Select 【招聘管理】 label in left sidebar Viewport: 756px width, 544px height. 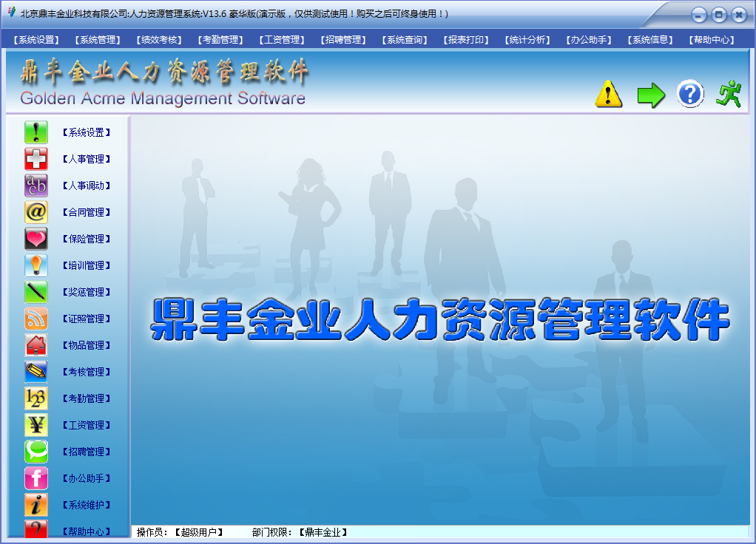87,452
